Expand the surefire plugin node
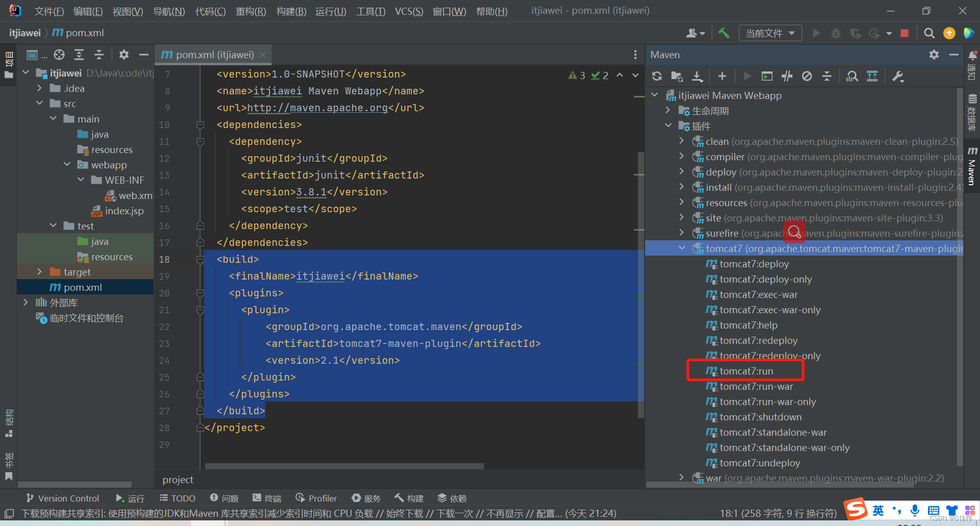 click(682, 233)
